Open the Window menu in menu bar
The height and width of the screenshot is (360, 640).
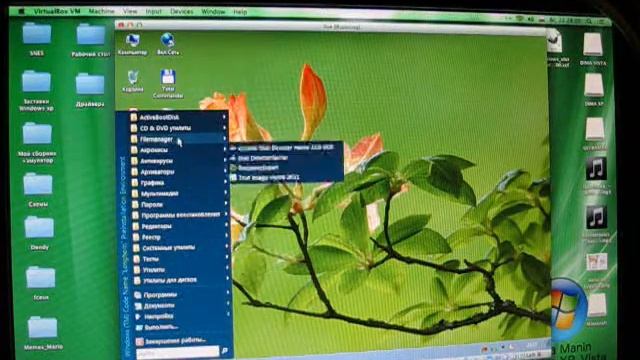(213, 11)
